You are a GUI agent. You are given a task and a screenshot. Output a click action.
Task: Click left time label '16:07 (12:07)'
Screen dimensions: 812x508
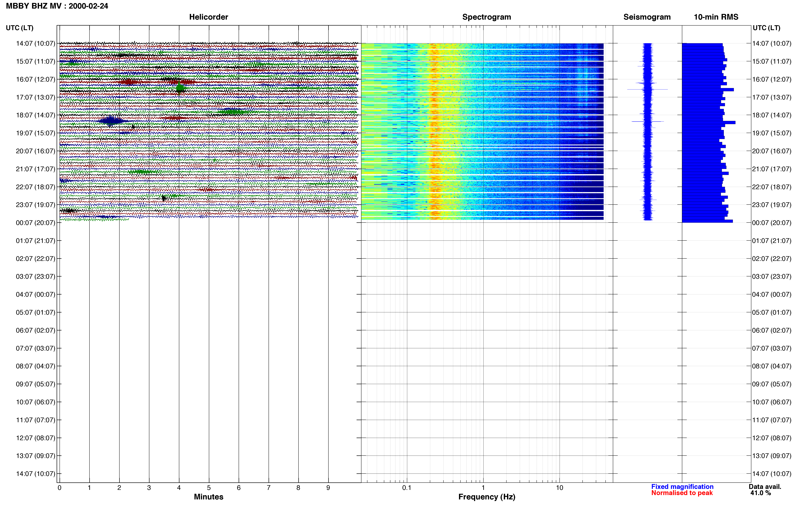[36, 79]
